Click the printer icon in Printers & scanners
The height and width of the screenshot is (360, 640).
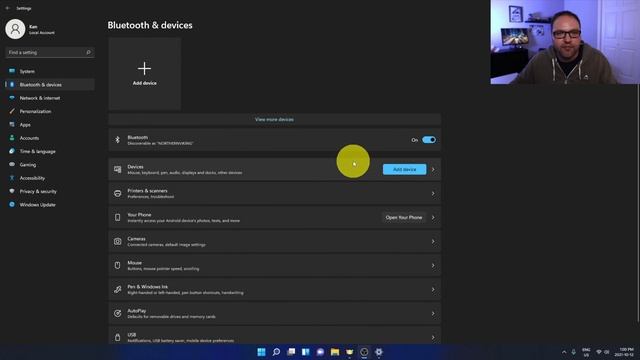tap(118, 193)
